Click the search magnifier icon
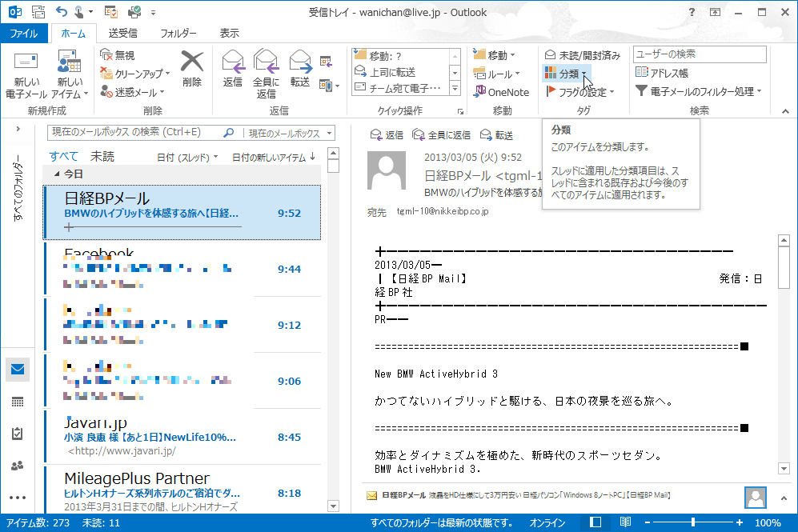 [228, 133]
